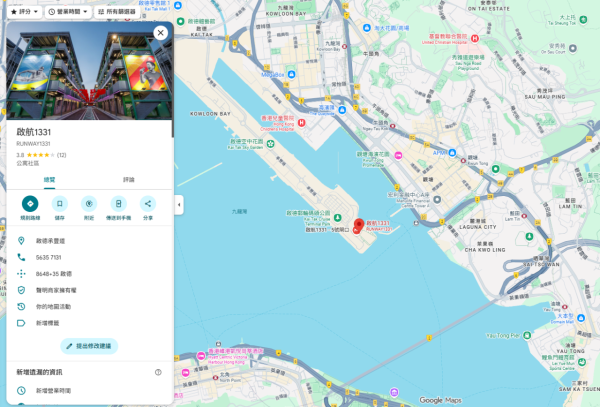Open All filters (所有篩選器) button
This screenshot has width=600, height=407.
[117, 12]
